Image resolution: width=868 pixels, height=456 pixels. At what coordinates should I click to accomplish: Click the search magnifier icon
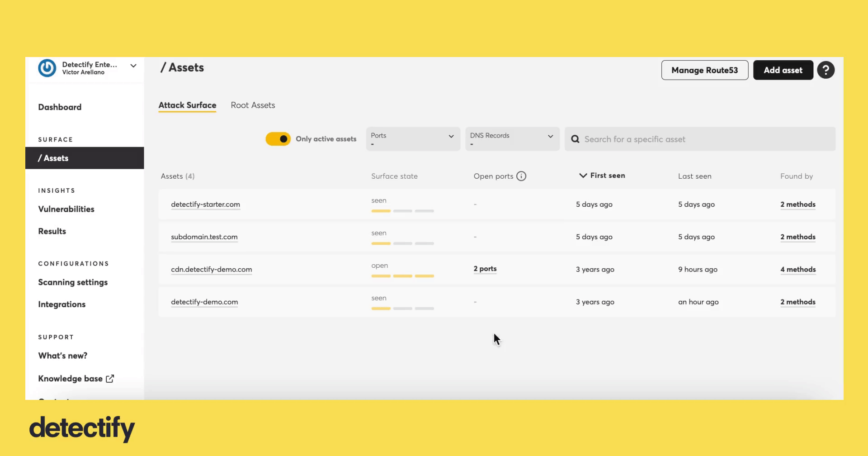(575, 139)
